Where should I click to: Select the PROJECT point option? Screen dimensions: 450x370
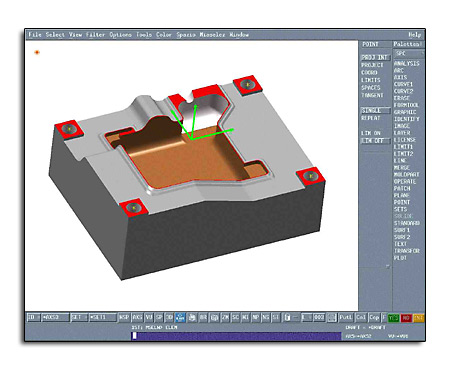tap(372, 65)
